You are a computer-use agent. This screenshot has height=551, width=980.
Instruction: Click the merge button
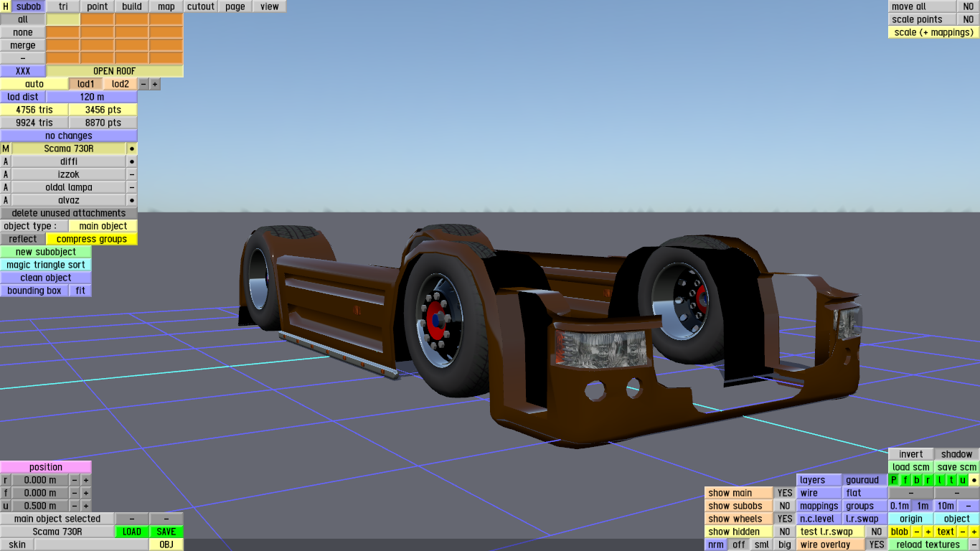[x=23, y=45]
